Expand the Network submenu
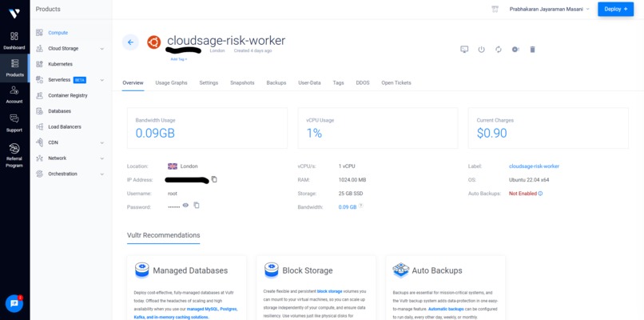This screenshot has width=644, height=320. coord(101,158)
